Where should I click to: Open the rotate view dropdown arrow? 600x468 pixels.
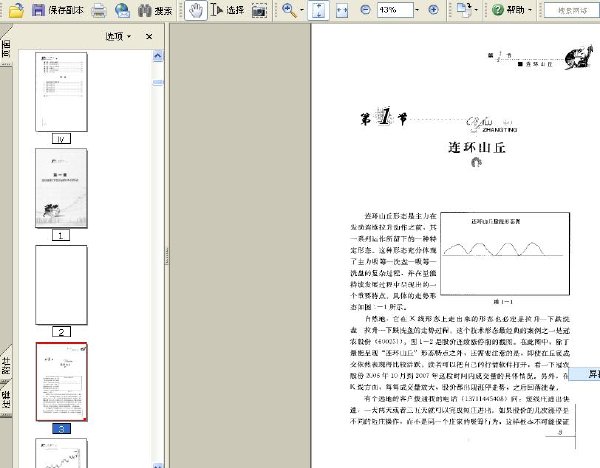pos(476,10)
